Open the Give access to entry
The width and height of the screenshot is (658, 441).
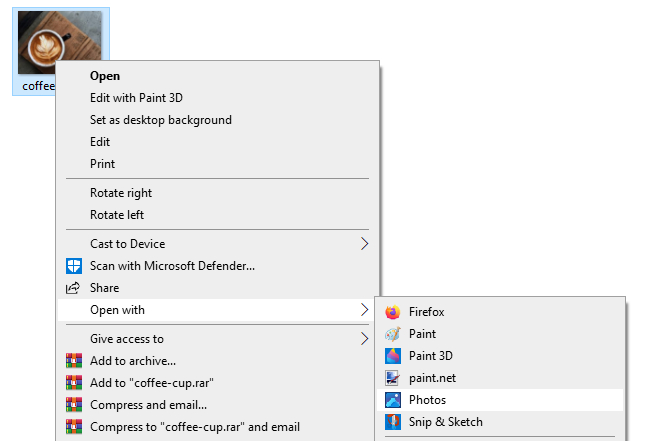pyautogui.click(x=217, y=339)
